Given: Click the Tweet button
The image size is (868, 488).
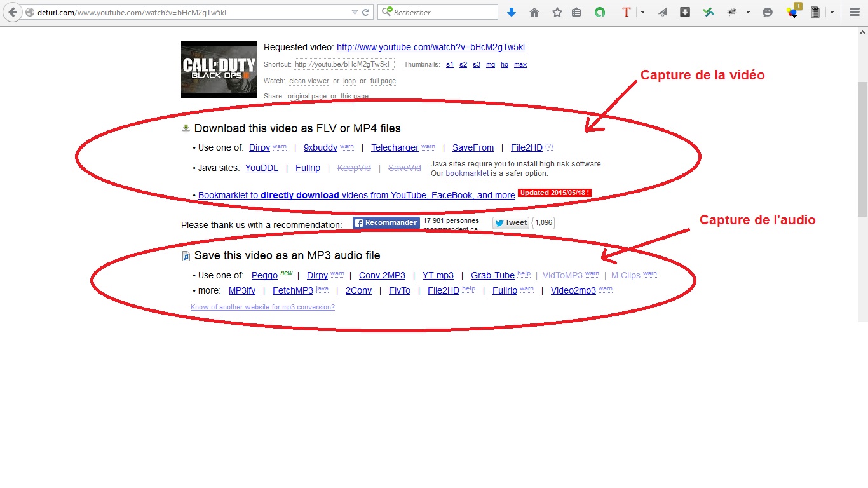Looking at the screenshot, I should click(x=510, y=223).
